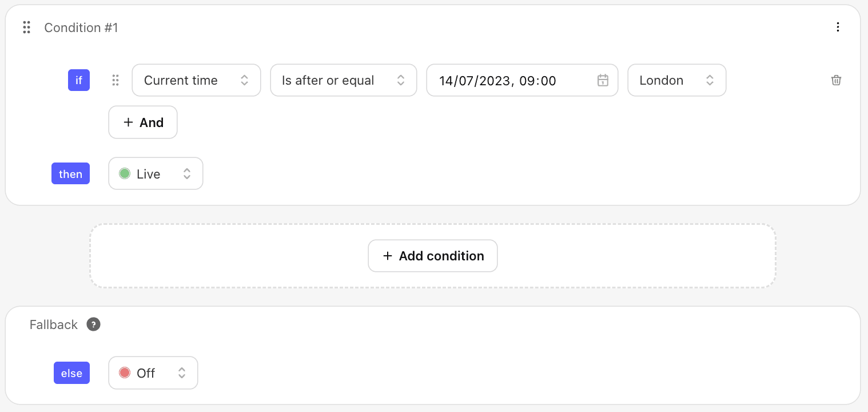Screen dimensions: 868x412
Task: Open the London timezone dropdown
Action: [676, 80]
